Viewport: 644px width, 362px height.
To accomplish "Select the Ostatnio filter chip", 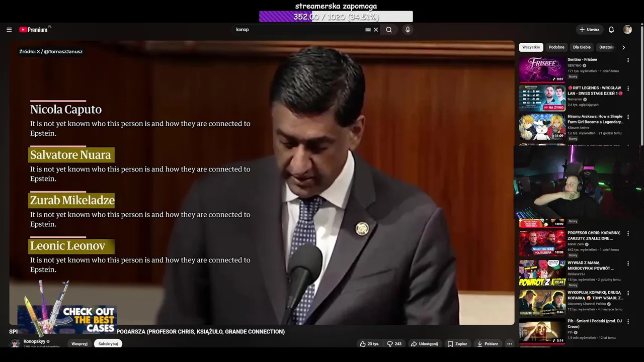I will tap(606, 47).
